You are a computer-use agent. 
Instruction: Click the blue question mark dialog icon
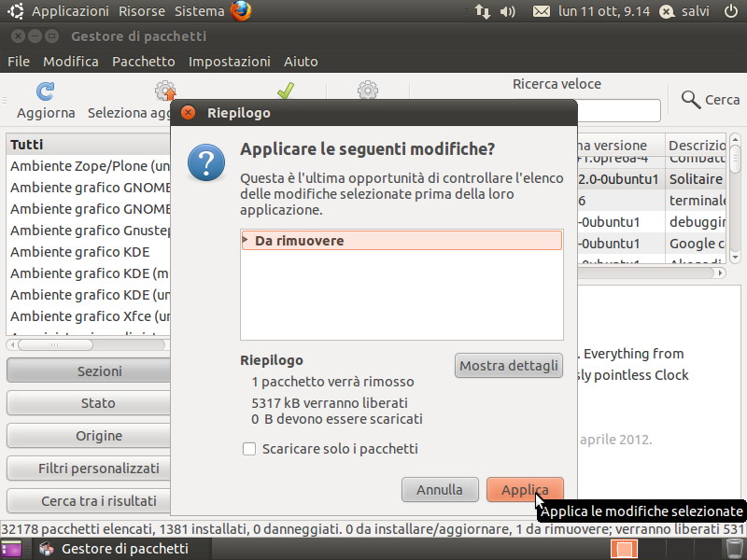point(206,162)
